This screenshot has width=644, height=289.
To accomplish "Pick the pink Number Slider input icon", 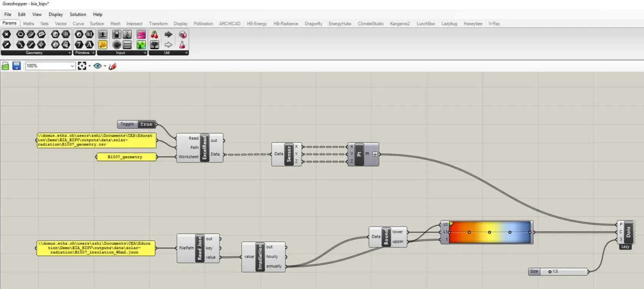I will [141, 34].
